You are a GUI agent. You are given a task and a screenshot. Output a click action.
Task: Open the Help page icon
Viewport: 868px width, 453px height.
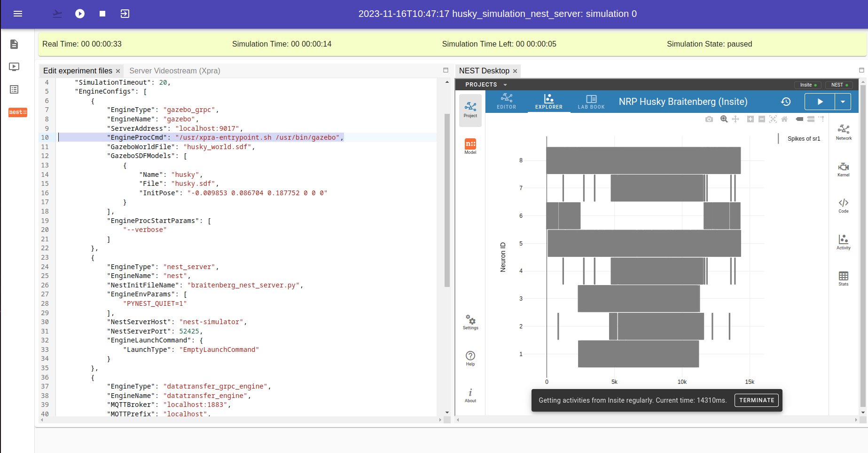point(470,358)
